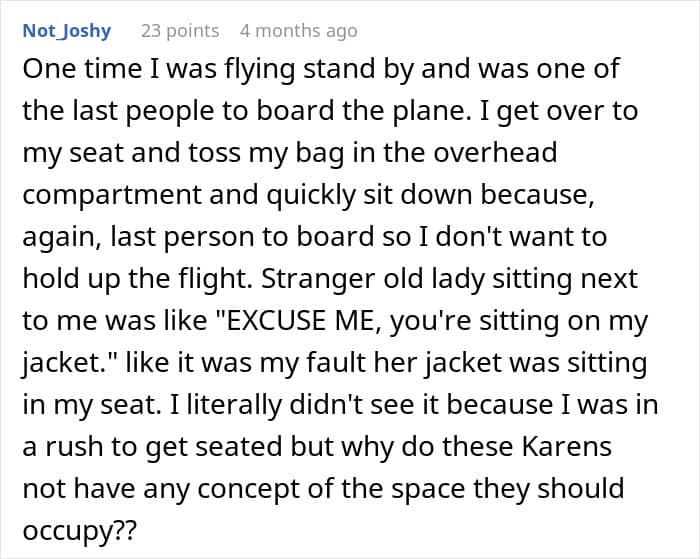Open the Not_Joshy user profile link
This screenshot has height=559, width=700.
click(67, 31)
